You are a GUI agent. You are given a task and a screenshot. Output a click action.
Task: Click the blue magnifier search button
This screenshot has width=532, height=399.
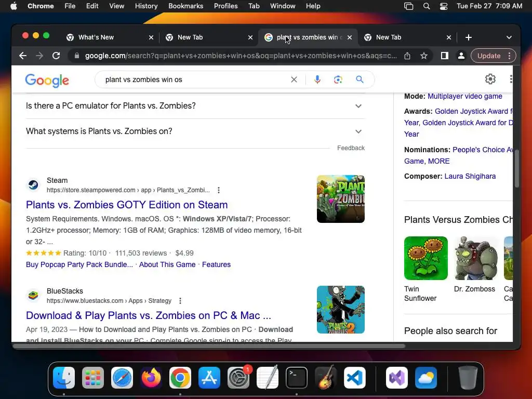click(360, 79)
